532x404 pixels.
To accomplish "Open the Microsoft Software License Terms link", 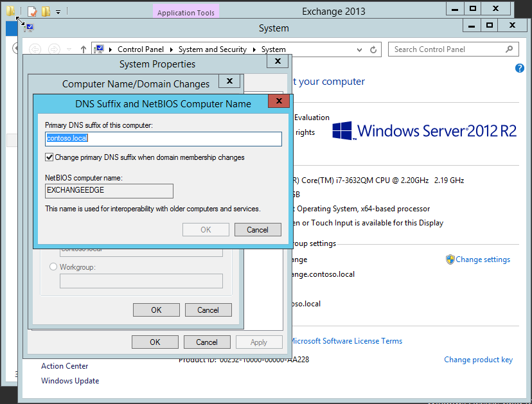I will click(x=346, y=341).
